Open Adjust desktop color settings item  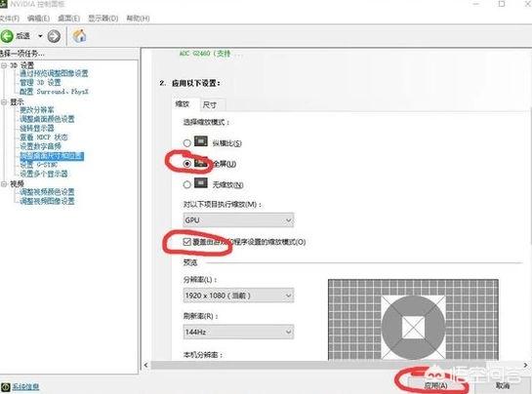[47, 119]
